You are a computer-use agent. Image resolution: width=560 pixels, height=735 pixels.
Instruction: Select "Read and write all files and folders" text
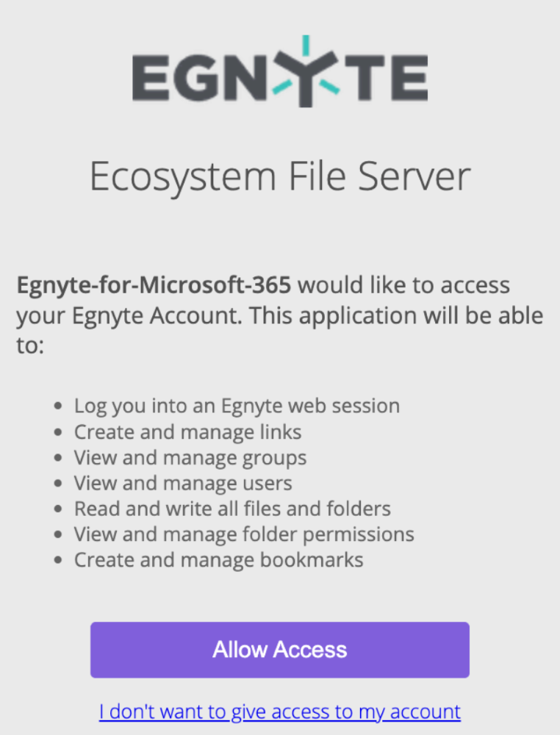coord(232,509)
